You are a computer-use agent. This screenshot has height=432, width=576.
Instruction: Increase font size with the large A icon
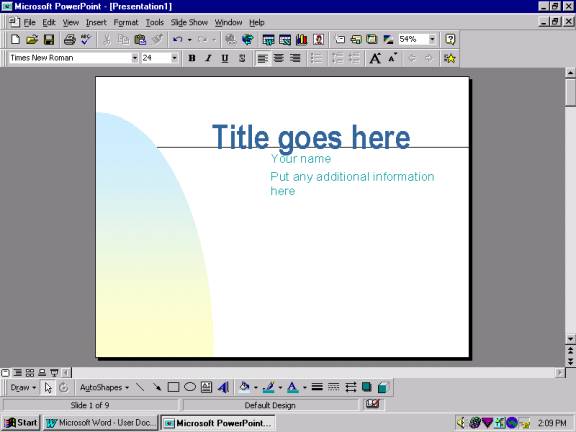[375, 58]
